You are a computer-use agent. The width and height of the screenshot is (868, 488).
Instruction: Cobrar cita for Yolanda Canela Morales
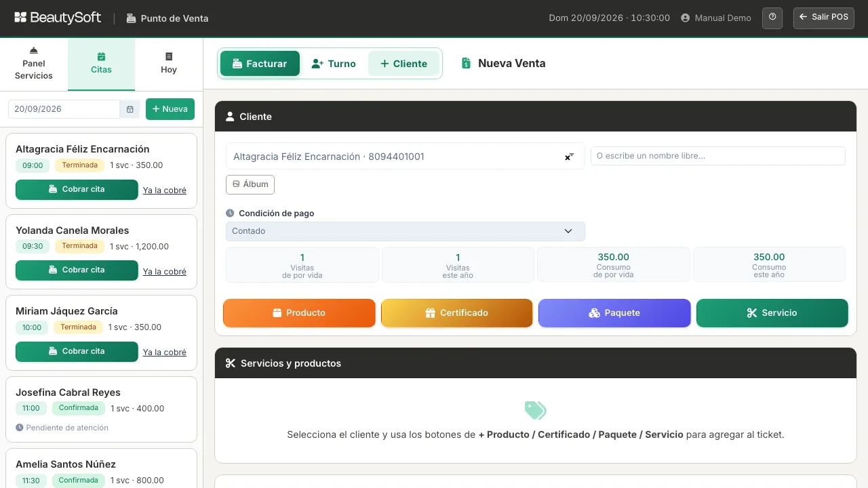[x=77, y=270]
